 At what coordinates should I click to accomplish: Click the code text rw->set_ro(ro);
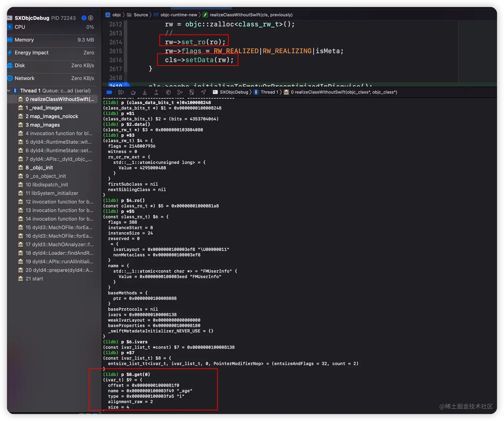(x=195, y=42)
